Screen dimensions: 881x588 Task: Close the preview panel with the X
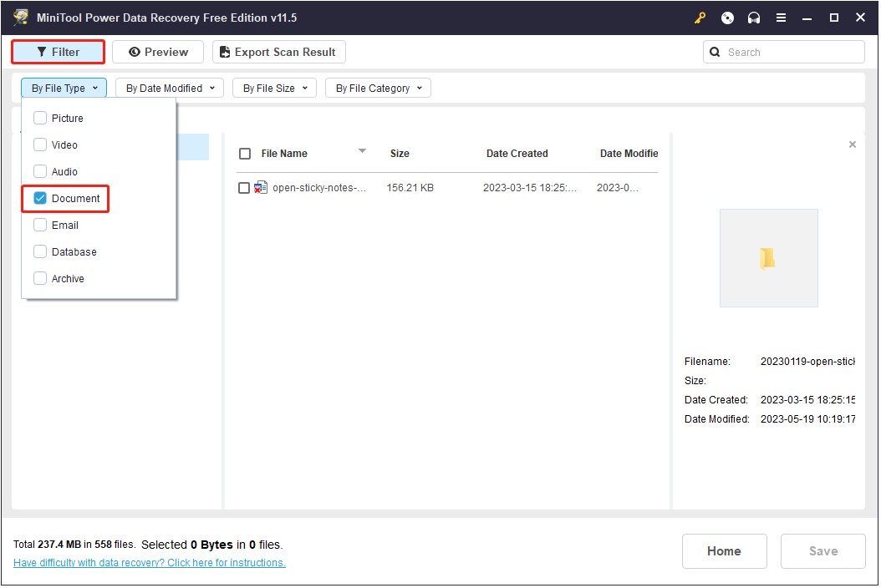pos(852,144)
